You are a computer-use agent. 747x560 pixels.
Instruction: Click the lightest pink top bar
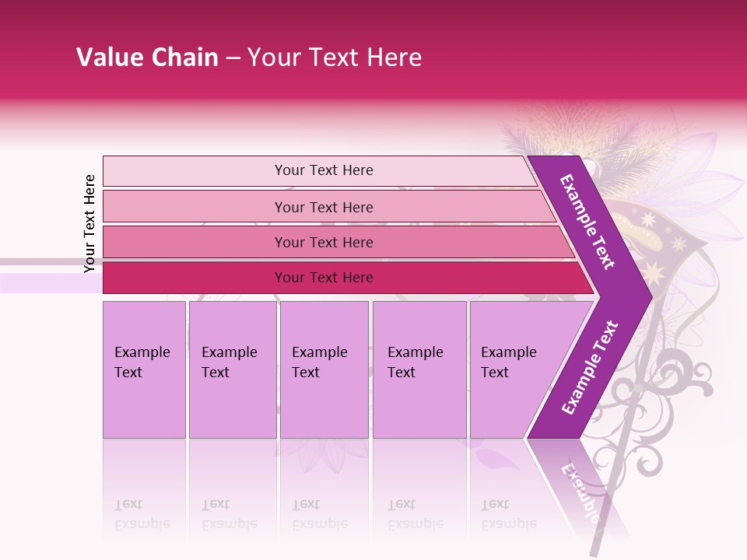coord(320,170)
